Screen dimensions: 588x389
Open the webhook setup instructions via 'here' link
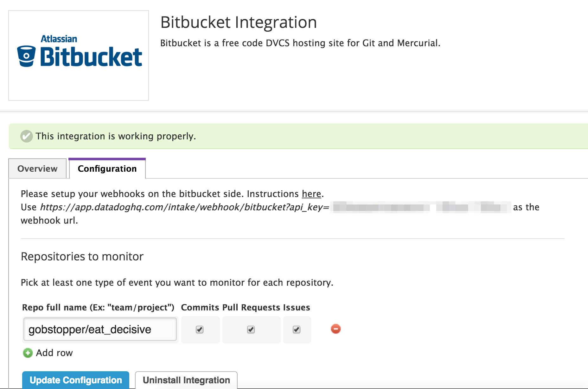point(311,194)
